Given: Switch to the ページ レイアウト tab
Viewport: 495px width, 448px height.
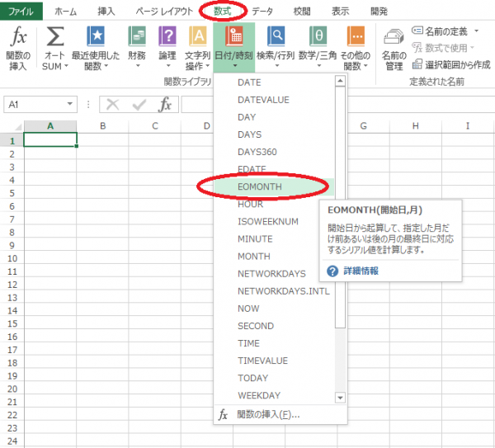Looking at the screenshot, I should coord(164,12).
